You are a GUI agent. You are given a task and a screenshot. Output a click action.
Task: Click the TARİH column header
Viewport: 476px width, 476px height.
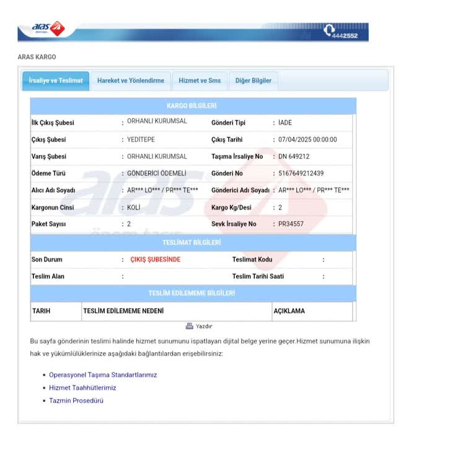click(x=42, y=311)
